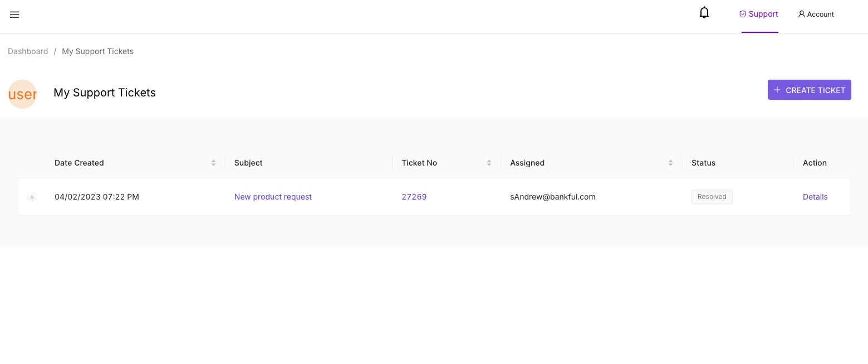The width and height of the screenshot is (868, 364).
Task: Click the person icon beside Account
Action: click(x=802, y=14)
